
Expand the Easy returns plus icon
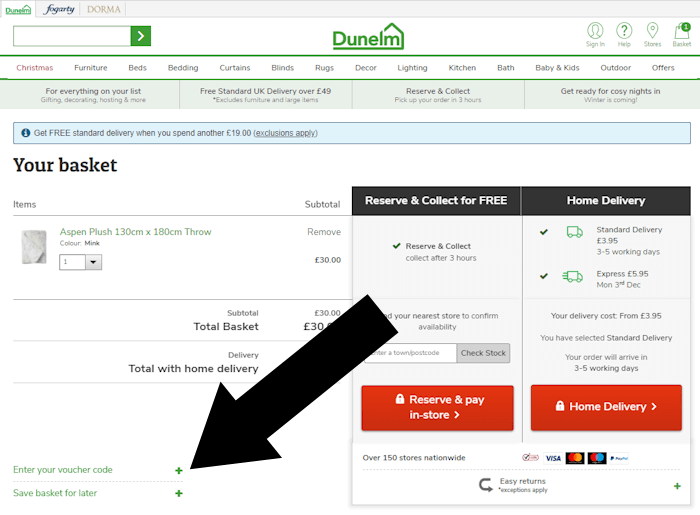click(x=677, y=486)
